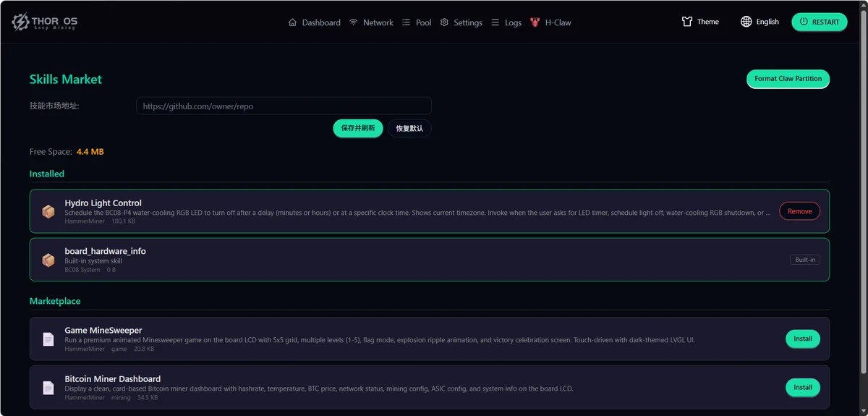Click the mining category tag
Screen dimensions: 868x416
point(121,397)
